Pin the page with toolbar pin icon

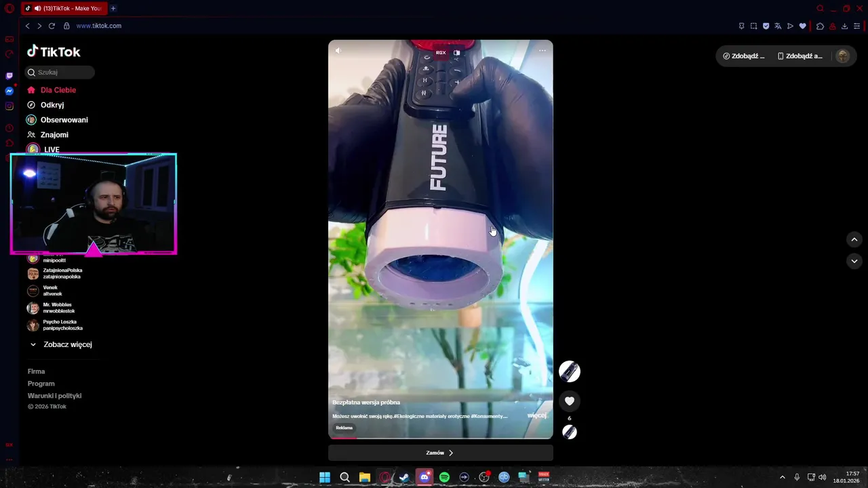pyautogui.click(x=741, y=26)
